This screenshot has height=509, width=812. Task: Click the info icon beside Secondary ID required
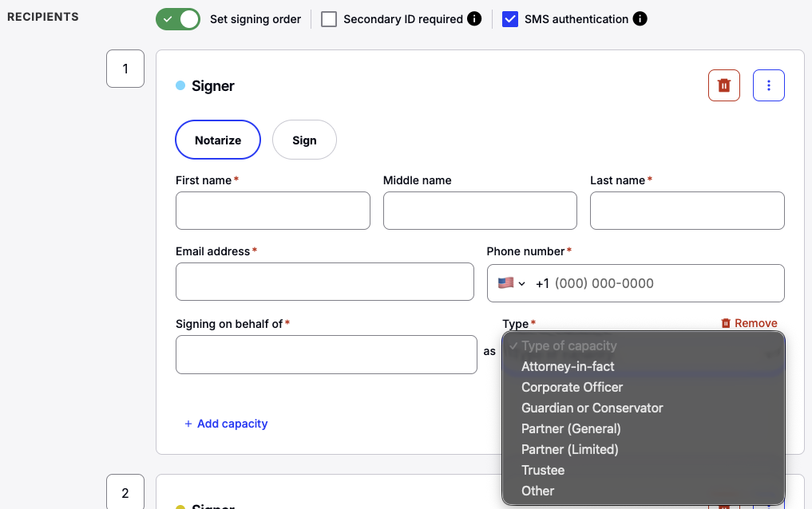(x=476, y=18)
